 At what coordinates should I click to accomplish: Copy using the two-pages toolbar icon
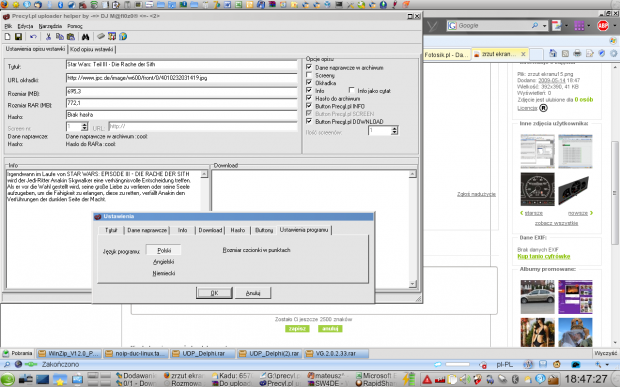coord(60,37)
